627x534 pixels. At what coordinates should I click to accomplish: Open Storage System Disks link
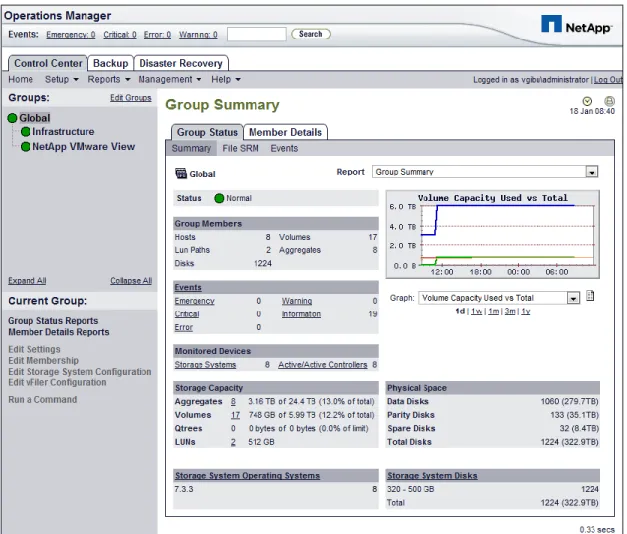pos(432,476)
